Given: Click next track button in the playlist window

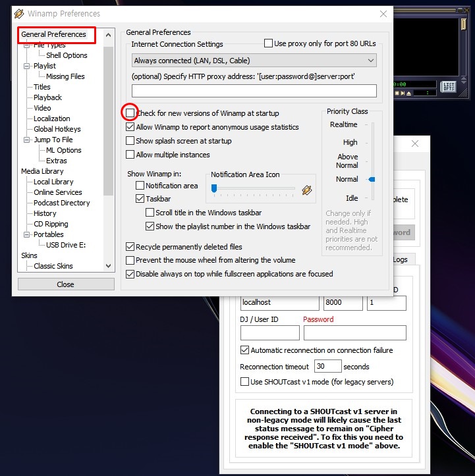Looking at the screenshot, I should (403, 93).
